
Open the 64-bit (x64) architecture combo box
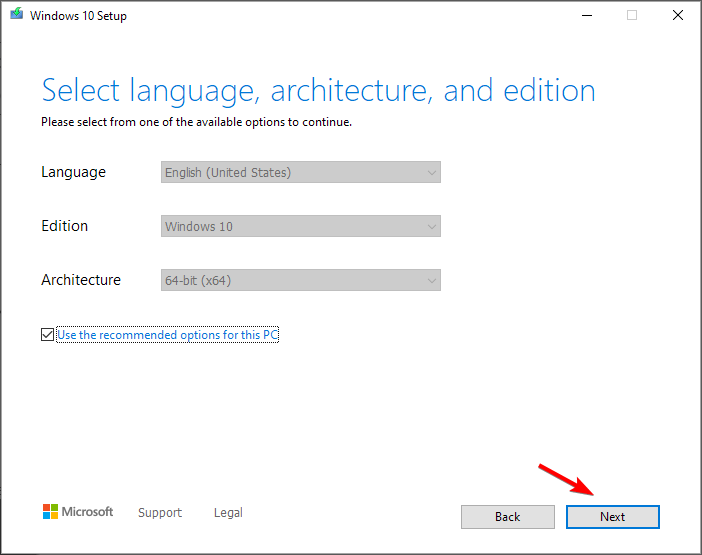301,280
